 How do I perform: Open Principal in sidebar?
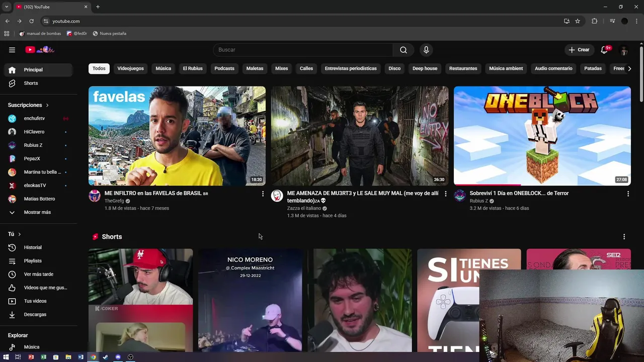point(38,70)
